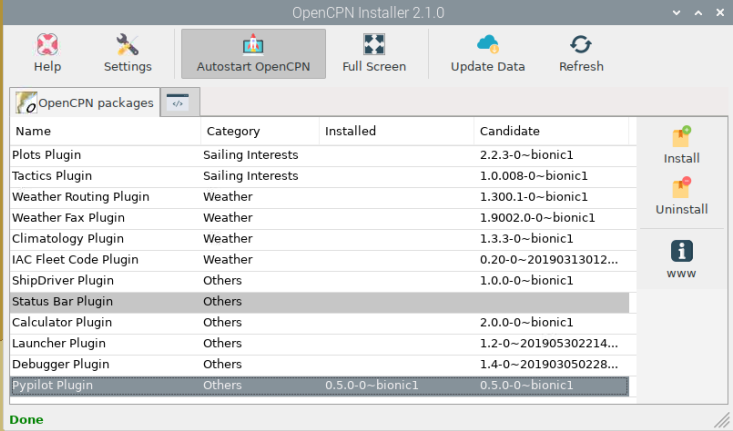Viewport: 733px width, 431px height.
Task: Select IAC Fleet Code Plugin row
Action: click(x=320, y=260)
